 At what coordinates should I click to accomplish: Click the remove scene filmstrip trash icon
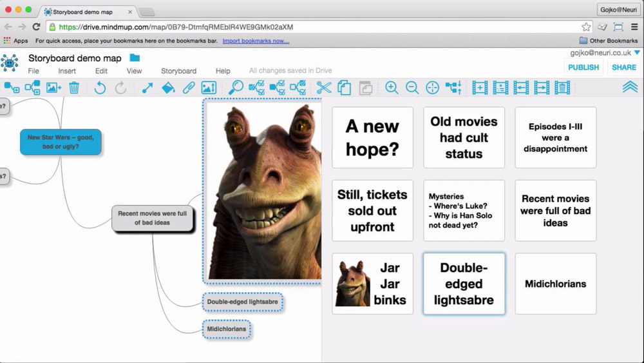pyautogui.click(x=562, y=88)
